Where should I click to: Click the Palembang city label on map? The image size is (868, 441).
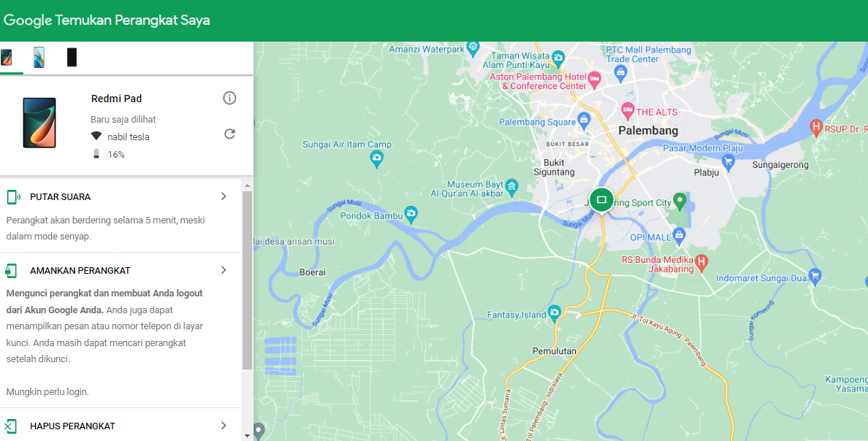[x=647, y=131]
